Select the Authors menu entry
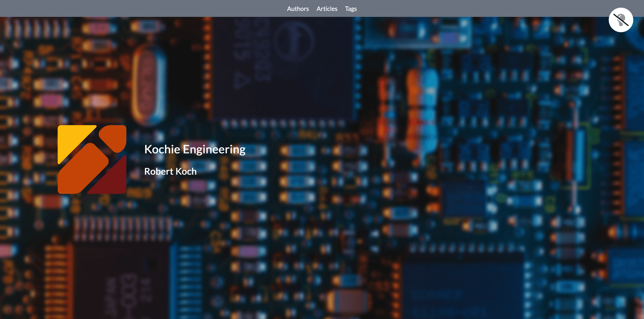The height and width of the screenshot is (319, 644). pos(298,9)
